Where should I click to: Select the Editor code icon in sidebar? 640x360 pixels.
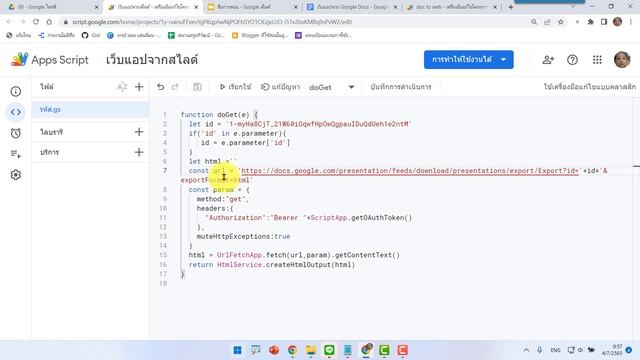(16, 112)
